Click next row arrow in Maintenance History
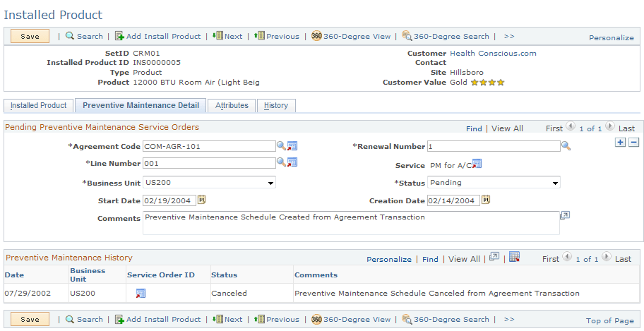644x331 pixels. pyautogui.click(x=606, y=257)
